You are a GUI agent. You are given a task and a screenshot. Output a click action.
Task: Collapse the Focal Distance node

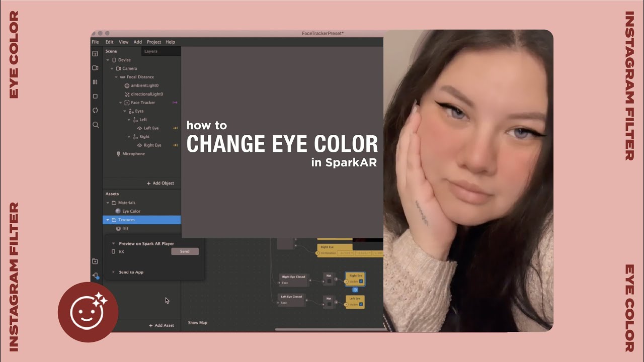(x=116, y=77)
